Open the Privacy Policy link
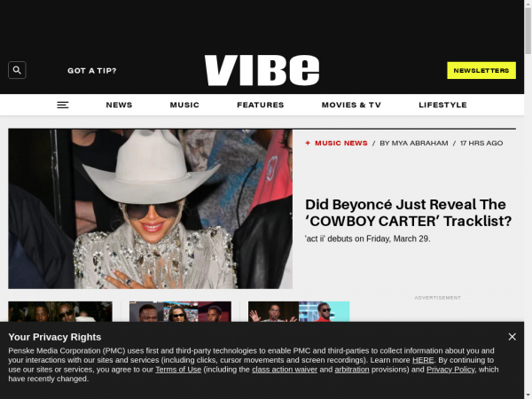 point(450,370)
